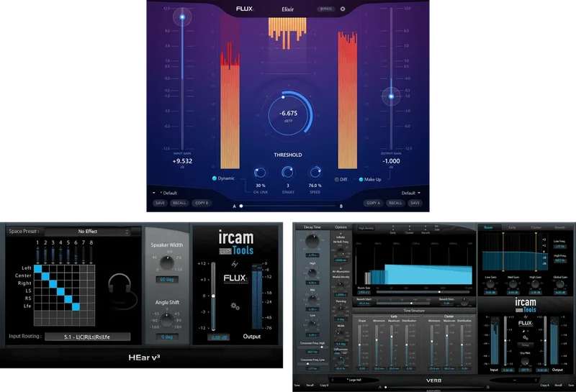This screenshot has height=392, width=576.
Task: Open High density dropdown in Verb
Action: 366,228
